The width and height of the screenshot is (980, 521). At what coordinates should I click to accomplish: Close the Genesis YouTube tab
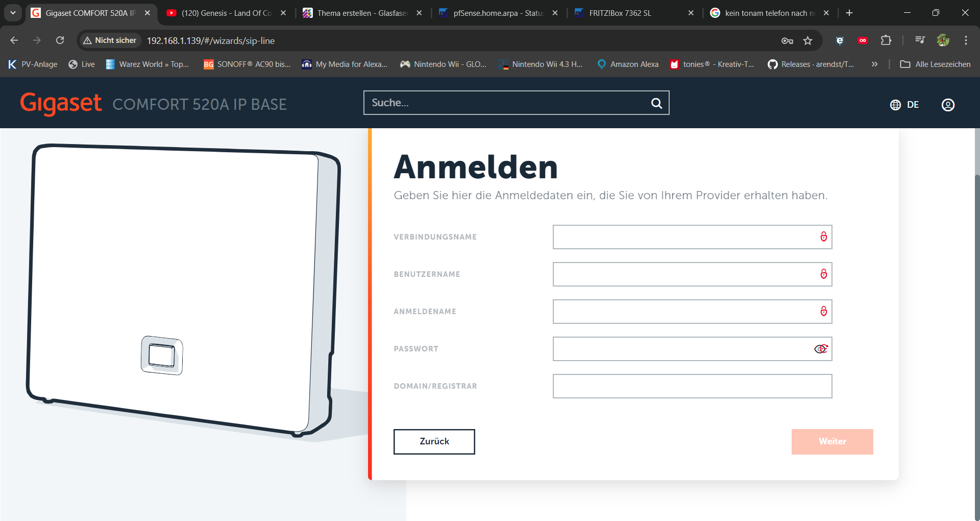coord(283,13)
